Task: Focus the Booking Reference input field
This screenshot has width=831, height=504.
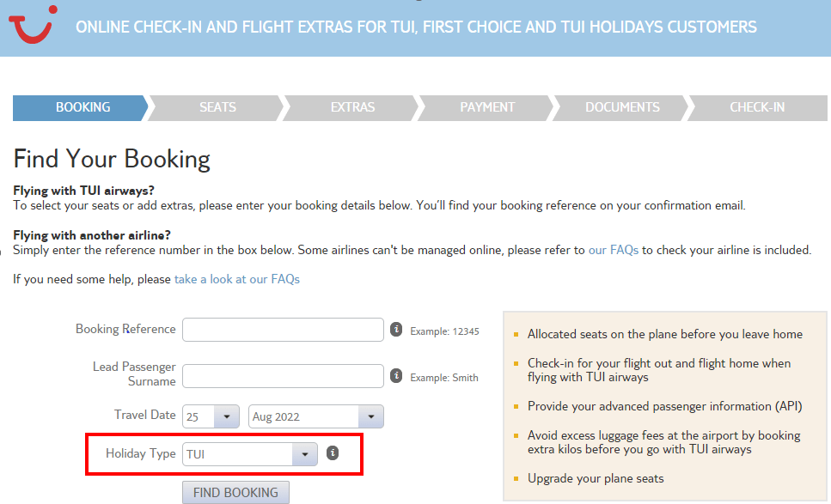Action: tap(283, 330)
